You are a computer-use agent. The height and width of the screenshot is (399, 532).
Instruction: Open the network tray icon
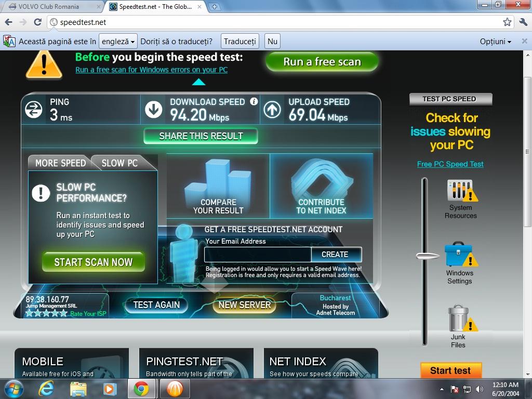pyautogui.click(x=467, y=389)
